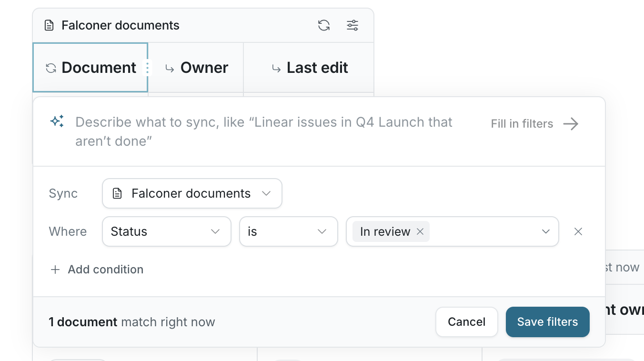
Task: Click the arrow icon beside the Last edit column
Action: click(276, 69)
